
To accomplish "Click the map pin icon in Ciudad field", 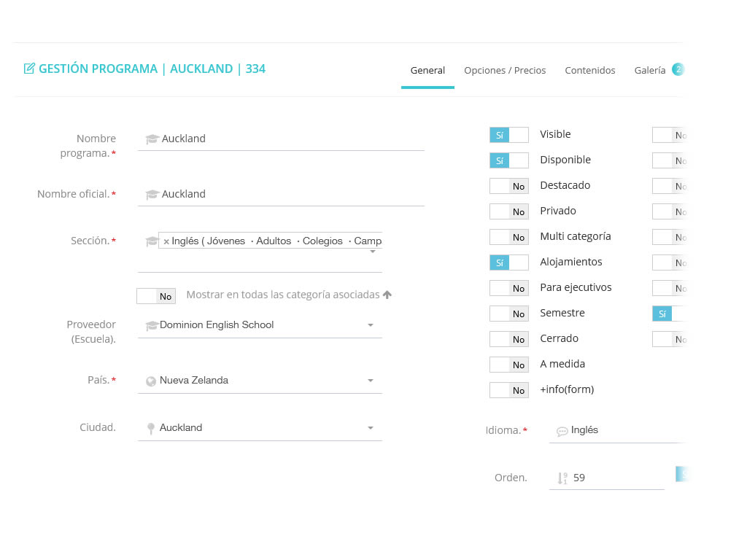I will tap(151, 428).
